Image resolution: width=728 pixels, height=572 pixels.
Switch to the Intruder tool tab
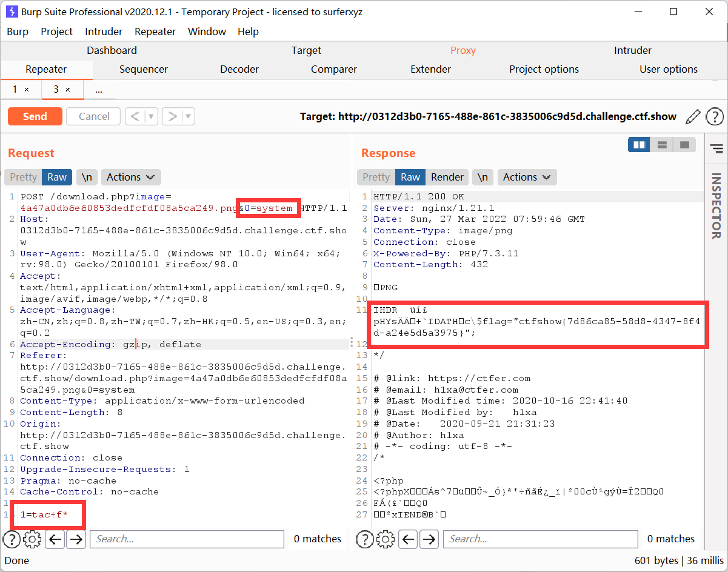(633, 50)
